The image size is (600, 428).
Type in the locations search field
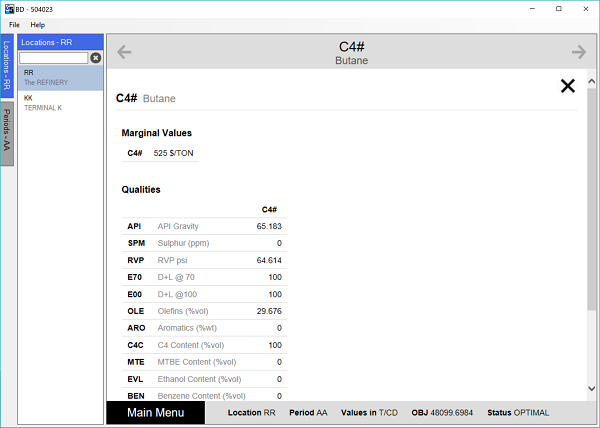click(x=53, y=58)
